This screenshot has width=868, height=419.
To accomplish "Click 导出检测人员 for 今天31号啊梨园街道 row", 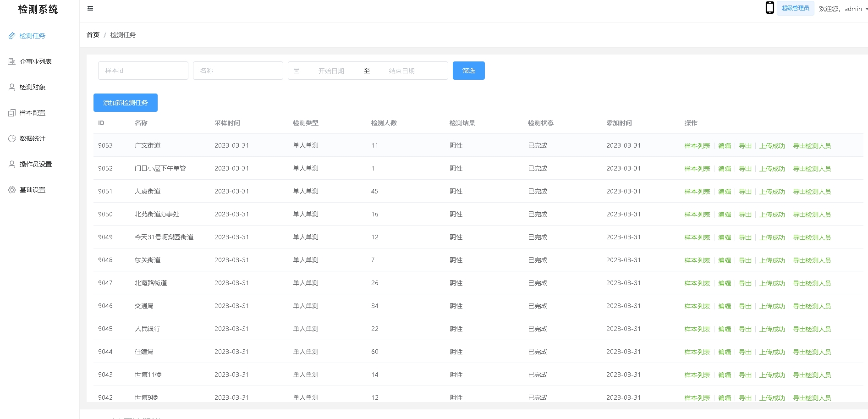I will pyautogui.click(x=812, y=237).
